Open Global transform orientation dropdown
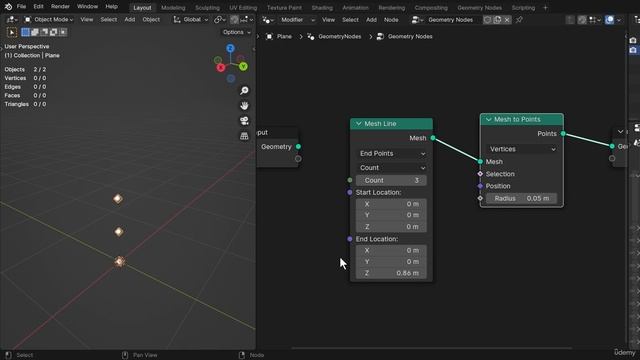Image resolution: width=640 pixels, height=360 pixels. click(191, 20)
